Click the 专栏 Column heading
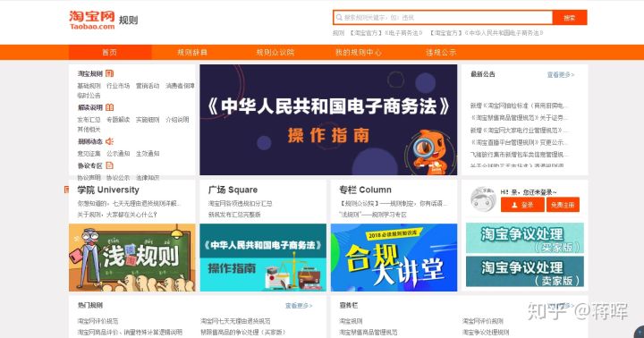Image resolution: width=644 pixels, height=338 pixels. coord(365,190)
